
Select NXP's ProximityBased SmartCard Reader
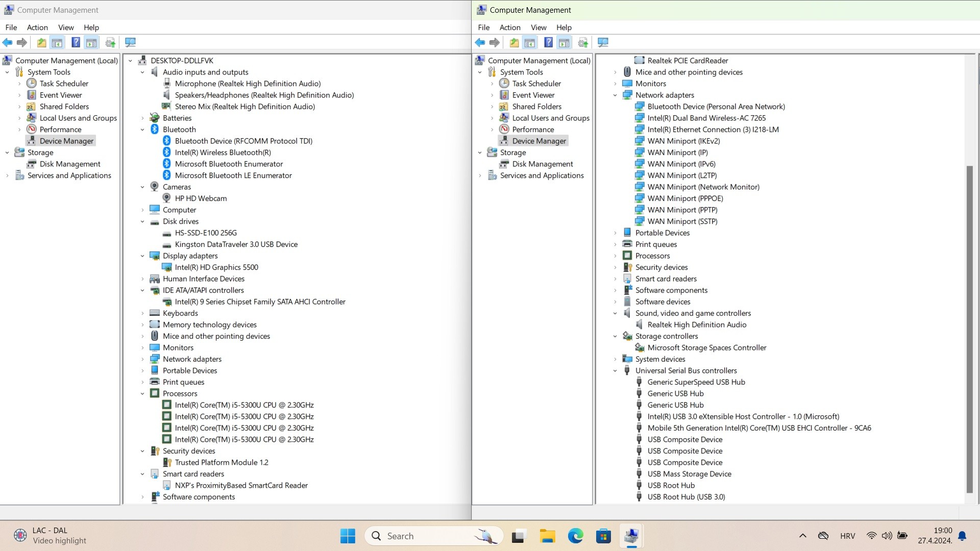pos(241,486)
